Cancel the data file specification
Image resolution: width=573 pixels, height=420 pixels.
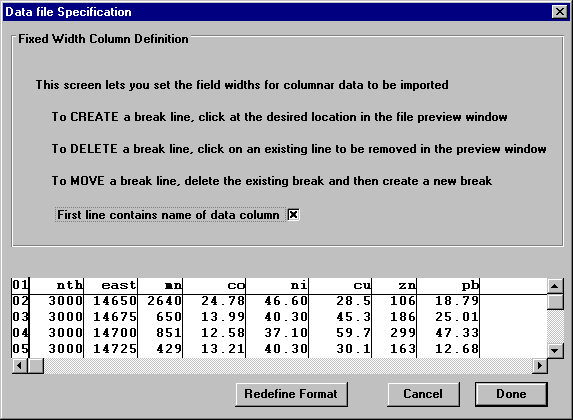click(x=423, y=394)
